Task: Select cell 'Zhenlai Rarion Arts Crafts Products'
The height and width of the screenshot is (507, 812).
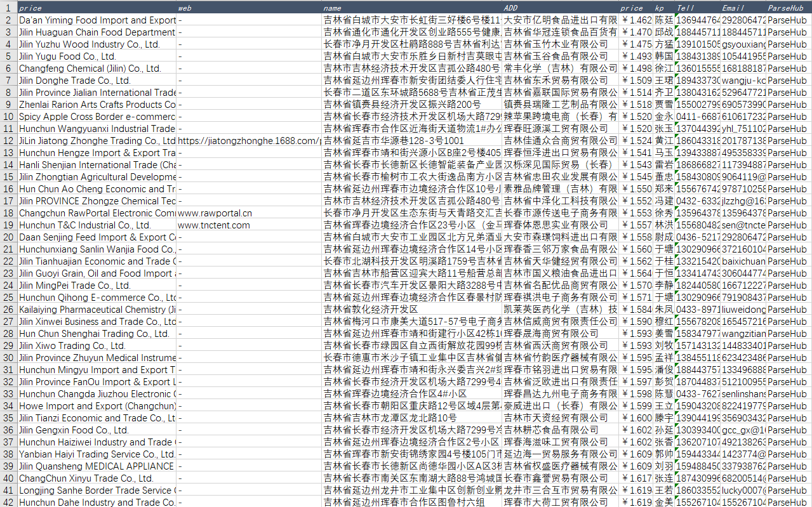Action: click(x=97, y=105)
